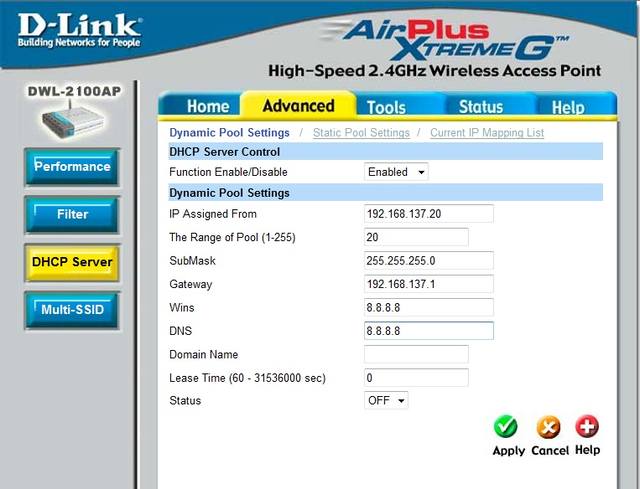Open the Function Enable/Disable dropdown
This screenshot has width=640, height=489.
coord(396,172)
